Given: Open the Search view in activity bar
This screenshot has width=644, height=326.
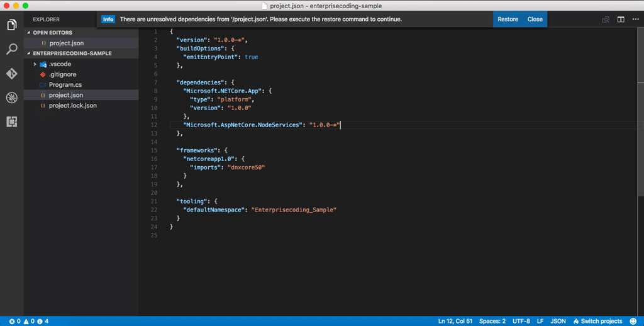Looking at the screenshot, I should [12, 49].
